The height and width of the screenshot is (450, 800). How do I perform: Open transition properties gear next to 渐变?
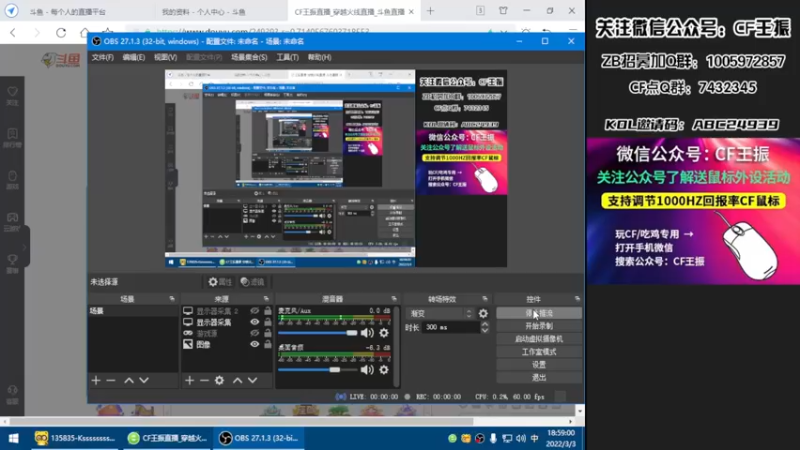483,314
